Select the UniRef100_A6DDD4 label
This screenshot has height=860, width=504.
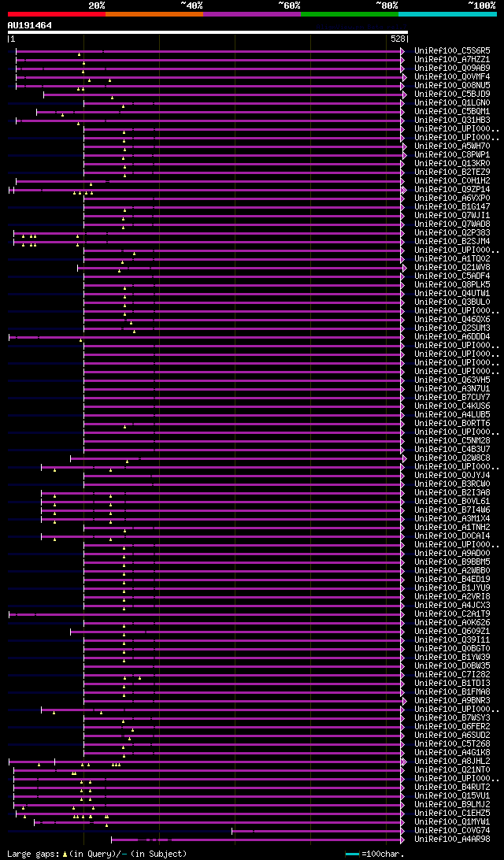point(453,337)
